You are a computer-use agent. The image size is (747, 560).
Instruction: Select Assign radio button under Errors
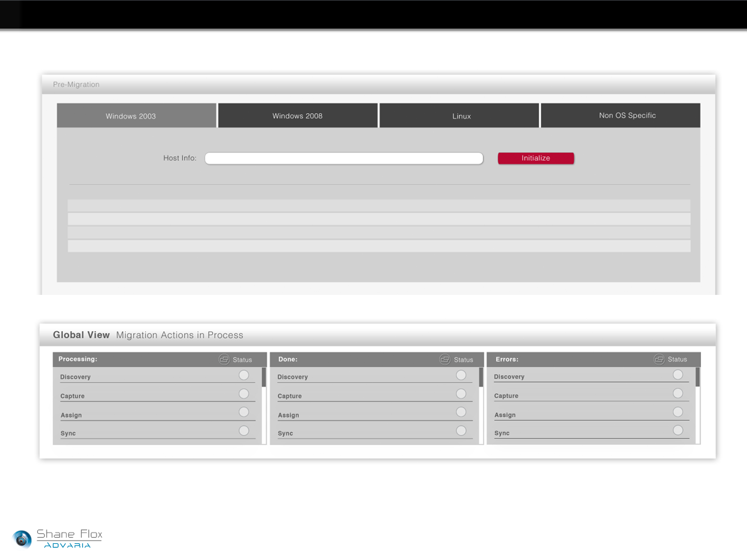(678, 412)
